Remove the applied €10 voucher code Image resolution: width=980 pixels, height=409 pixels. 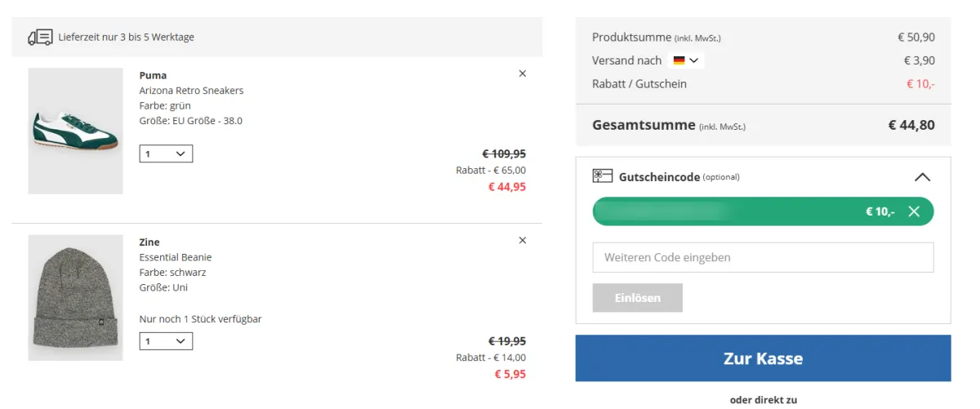pyautogui.click(x=914, y=212)
